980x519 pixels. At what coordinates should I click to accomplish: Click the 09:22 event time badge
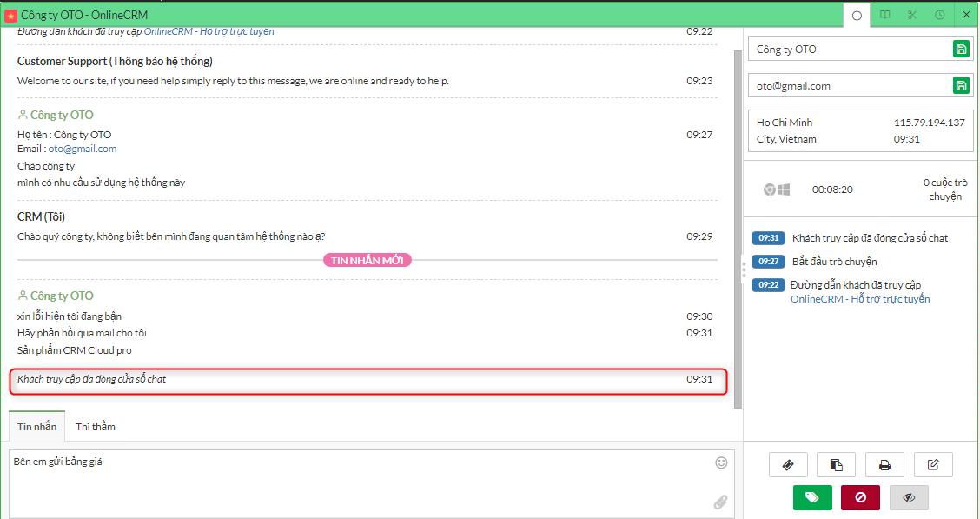click(768, 285)
